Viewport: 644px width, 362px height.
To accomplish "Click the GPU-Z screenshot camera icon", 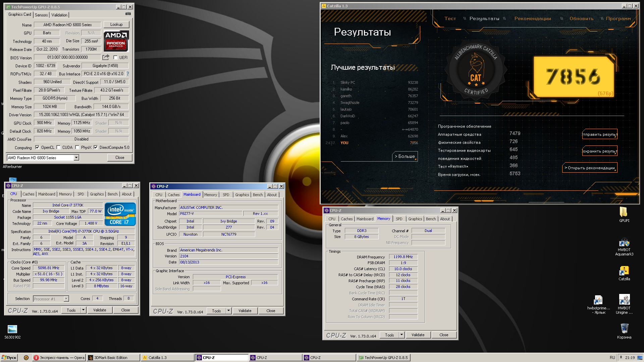I will point(128,14).
